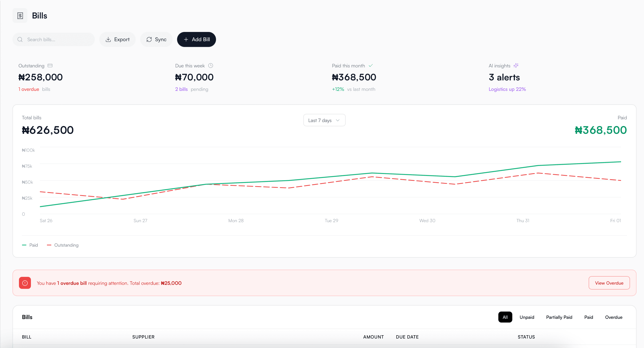Click the red alert icon in overdue banner
Screen dimensions: 644x348
click(25, 283)
